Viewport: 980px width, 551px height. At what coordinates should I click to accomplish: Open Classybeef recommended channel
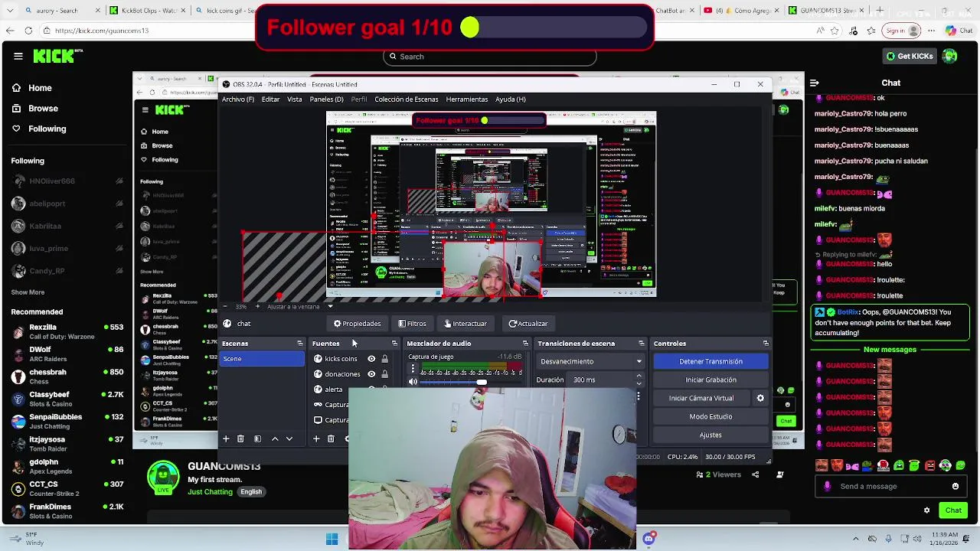(x=67, y=399)
